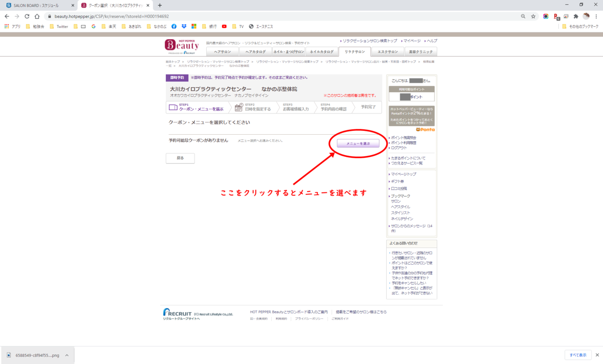Bookmark this page with the star icon
The width and height of the screenshot is (603, 364).
pyautogui.click(x=533, y=16)
